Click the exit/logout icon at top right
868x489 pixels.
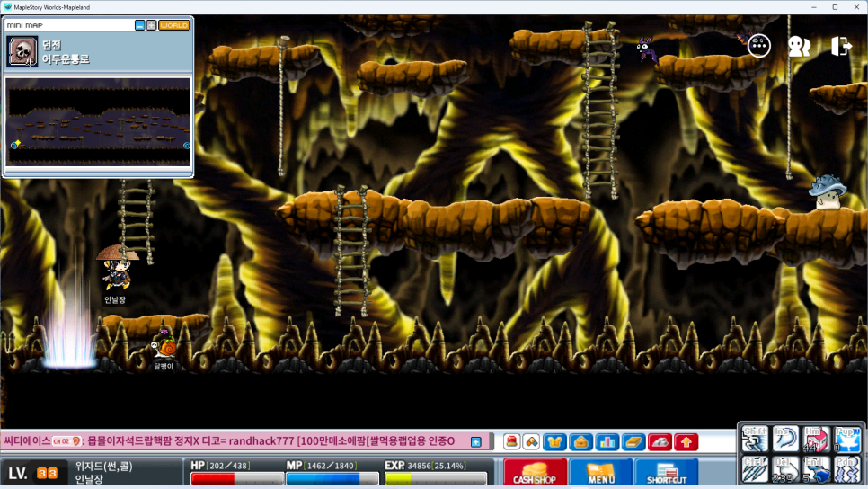point(841,46)
